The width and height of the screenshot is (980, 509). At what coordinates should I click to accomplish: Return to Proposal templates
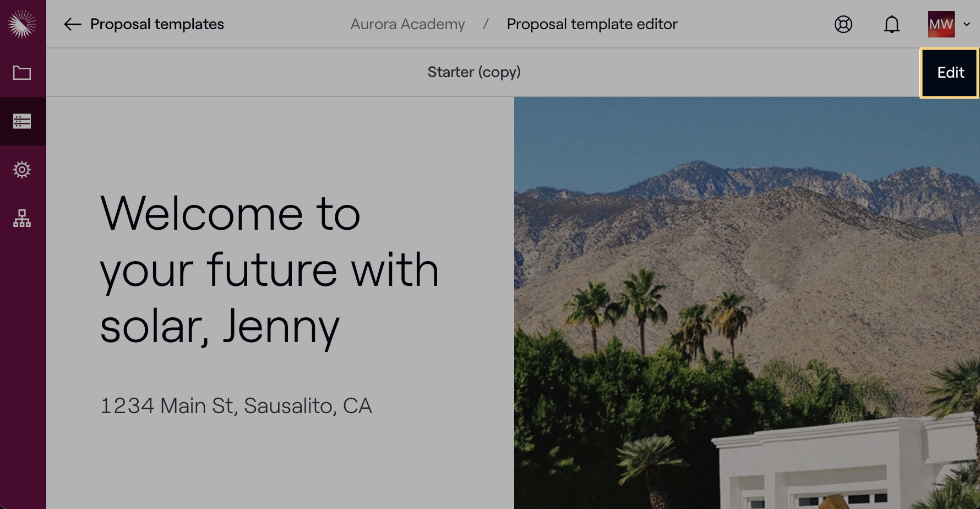(157, 24)
